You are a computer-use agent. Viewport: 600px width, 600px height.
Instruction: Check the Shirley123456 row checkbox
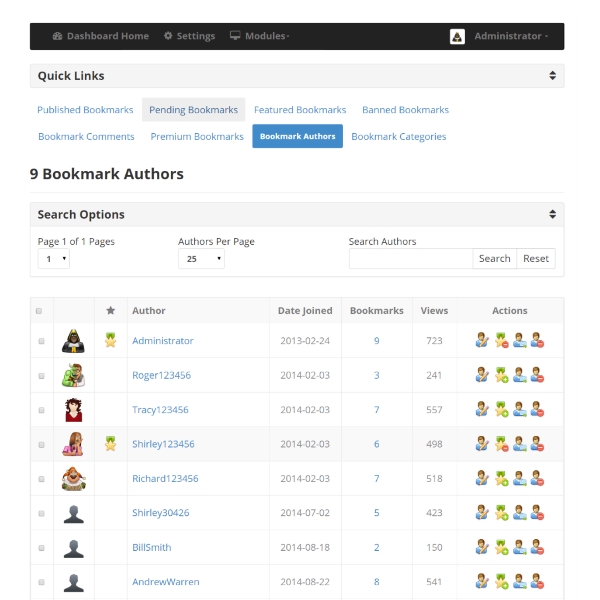point(41,445)
